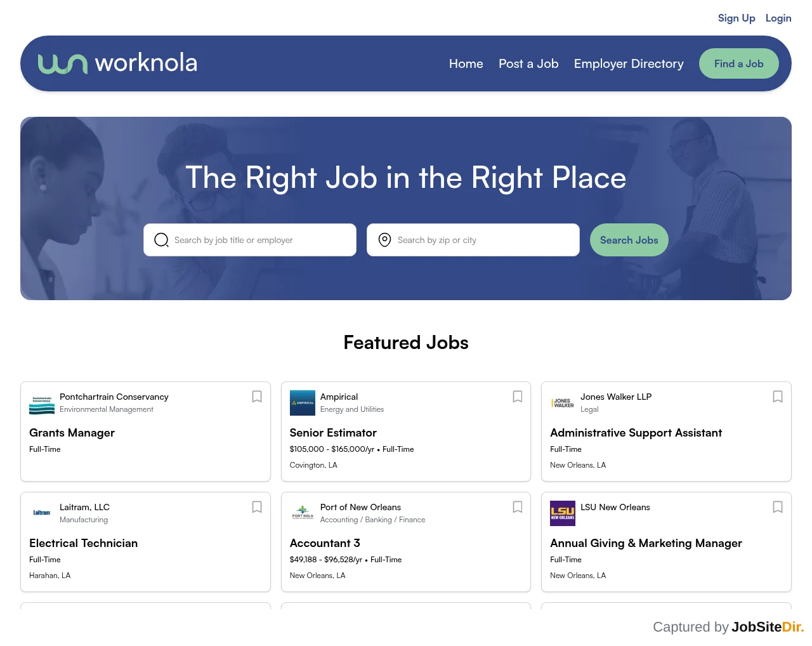Open the Electrical Technician job listing

[x=83, y=543]
